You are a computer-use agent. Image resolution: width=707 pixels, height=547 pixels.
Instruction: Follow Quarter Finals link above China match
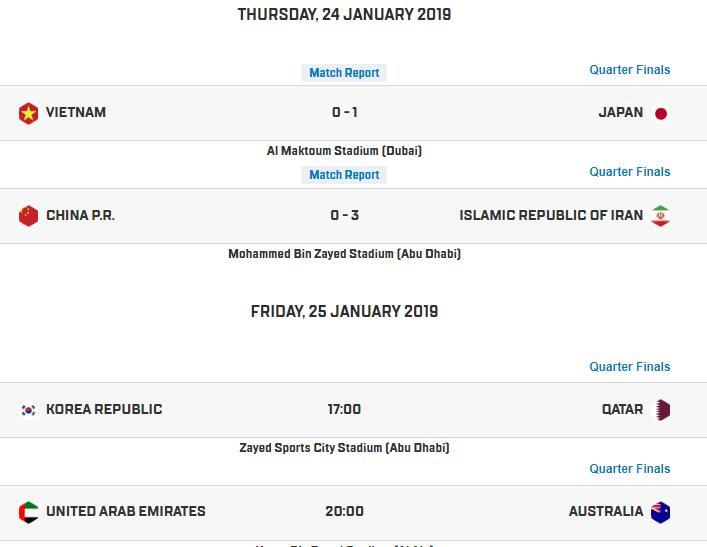click(630, 172)
